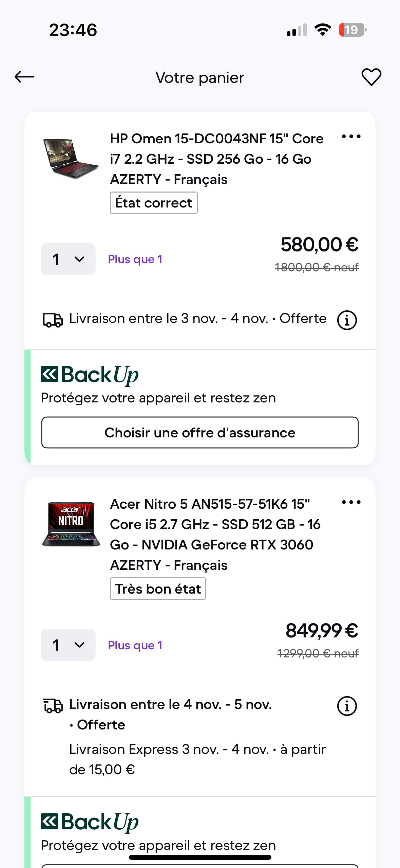Viewport: 400px width, 868px height.
Task: Tap the Livraison Express option text
Action: [197, 759]
